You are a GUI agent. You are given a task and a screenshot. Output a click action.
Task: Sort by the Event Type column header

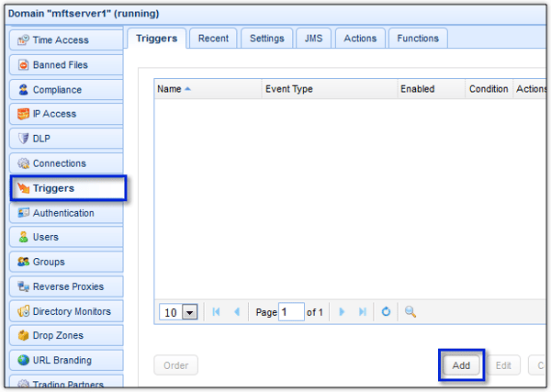[x=330, y=89]
